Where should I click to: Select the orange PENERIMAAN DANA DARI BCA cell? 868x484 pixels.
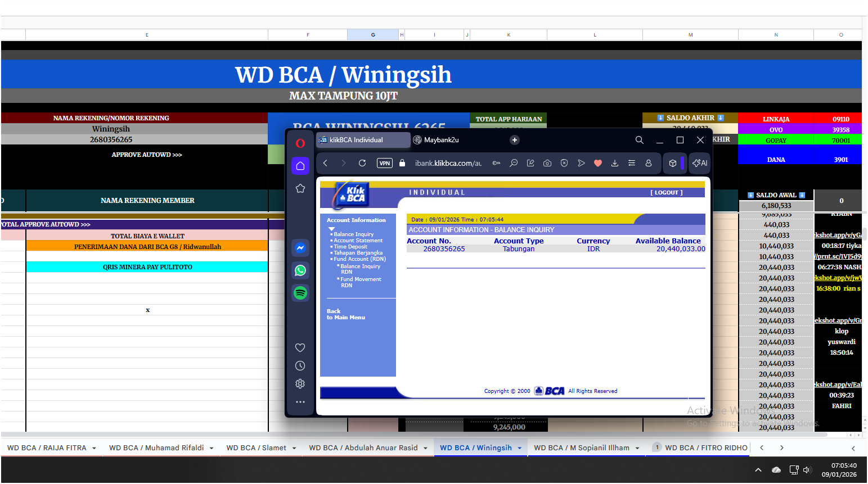pyautogui.click(x=147, y=247)
